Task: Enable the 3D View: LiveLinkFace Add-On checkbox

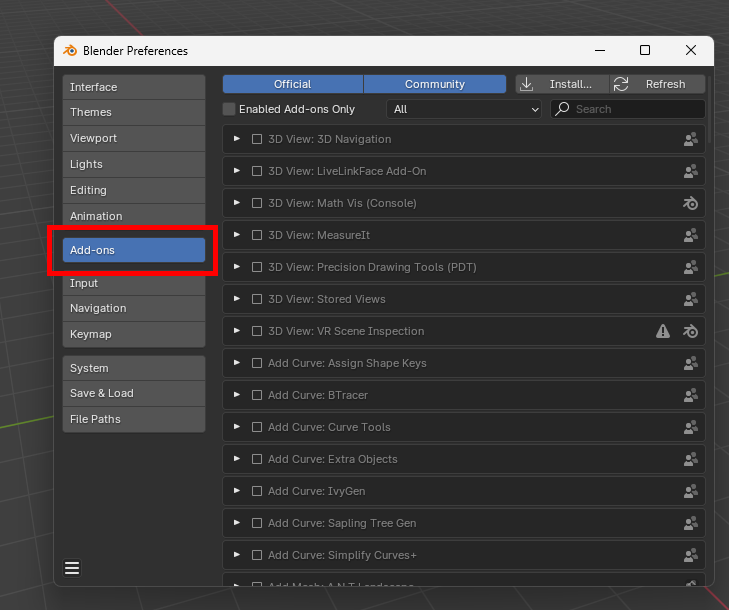Action: pos(257,171)
